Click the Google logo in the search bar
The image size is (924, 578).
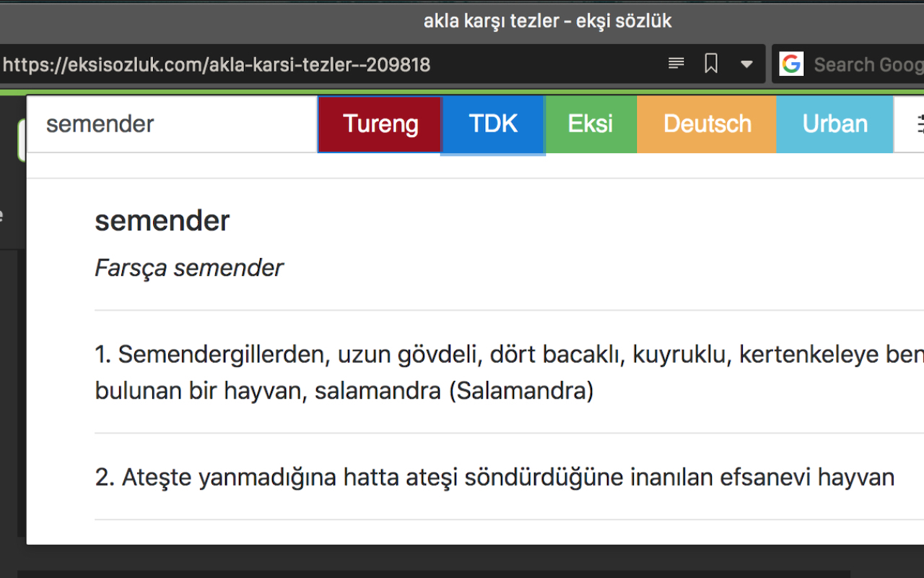791,64
